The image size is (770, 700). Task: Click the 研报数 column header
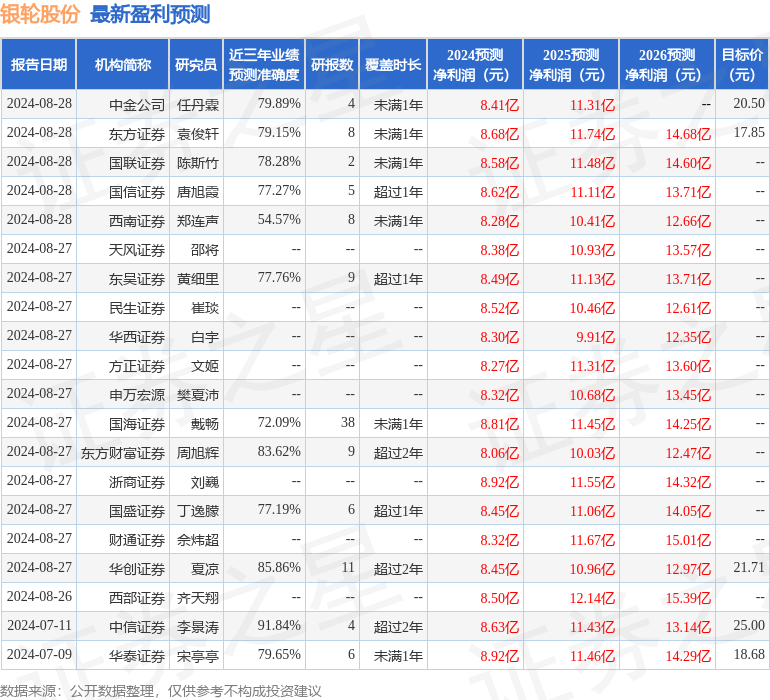tap(332, 64)
